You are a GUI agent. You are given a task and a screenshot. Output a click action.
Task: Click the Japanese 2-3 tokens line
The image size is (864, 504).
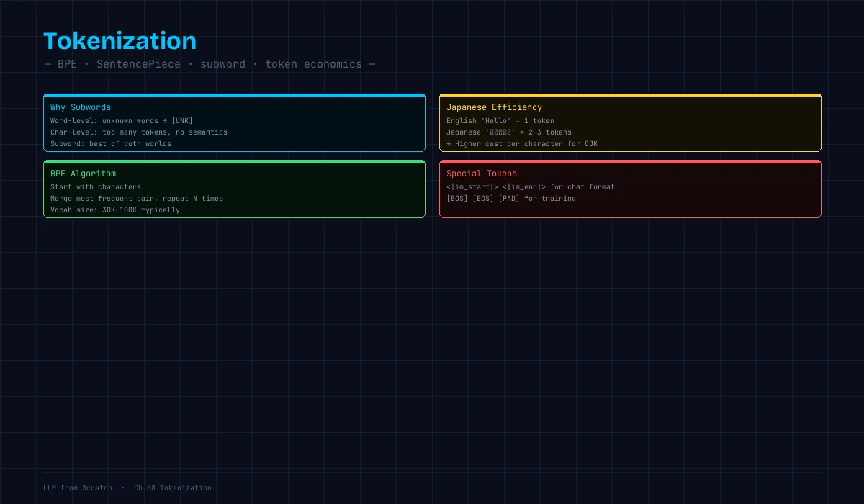509,132
